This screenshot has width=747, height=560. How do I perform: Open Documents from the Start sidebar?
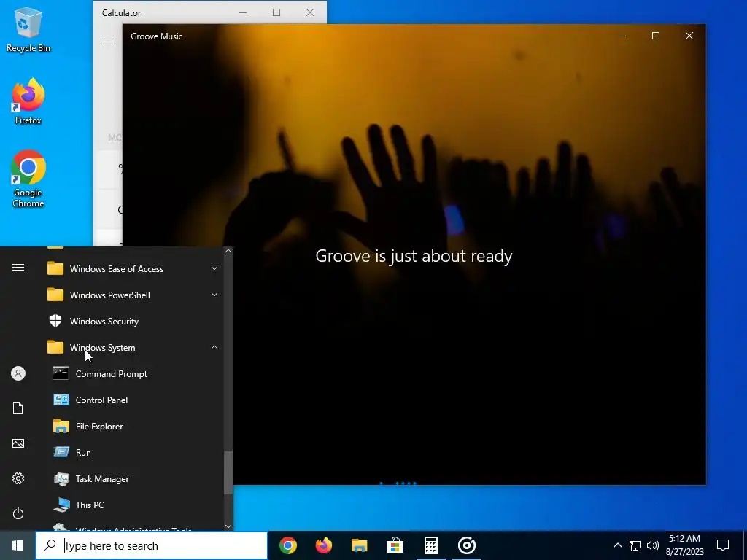(x=18, y=408)
